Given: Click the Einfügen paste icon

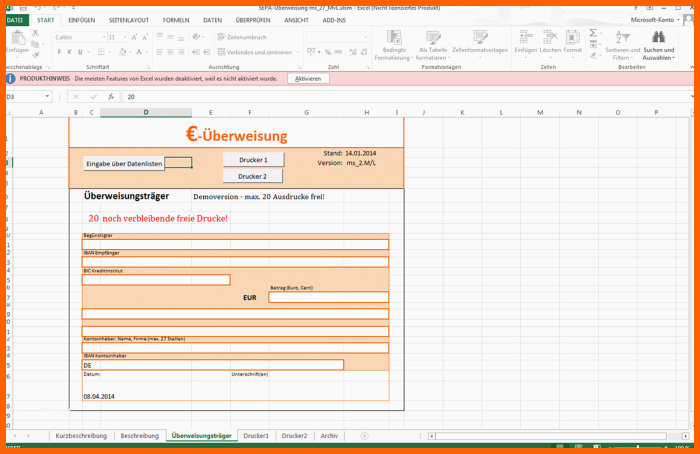Looking at the screenshot, I should 17,38.
